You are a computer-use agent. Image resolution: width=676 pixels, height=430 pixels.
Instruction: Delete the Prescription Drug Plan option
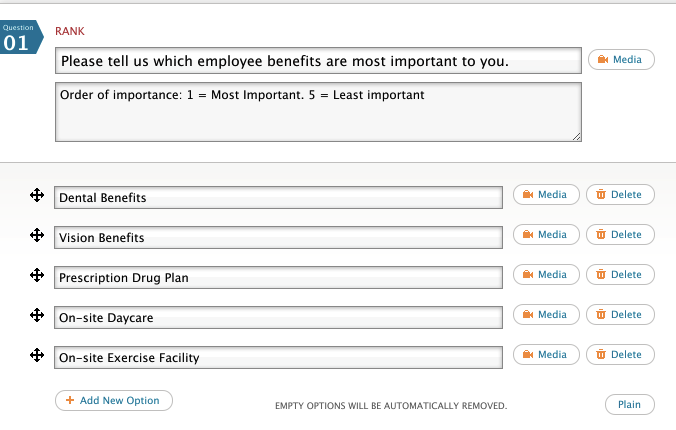(x=619, y=275)
